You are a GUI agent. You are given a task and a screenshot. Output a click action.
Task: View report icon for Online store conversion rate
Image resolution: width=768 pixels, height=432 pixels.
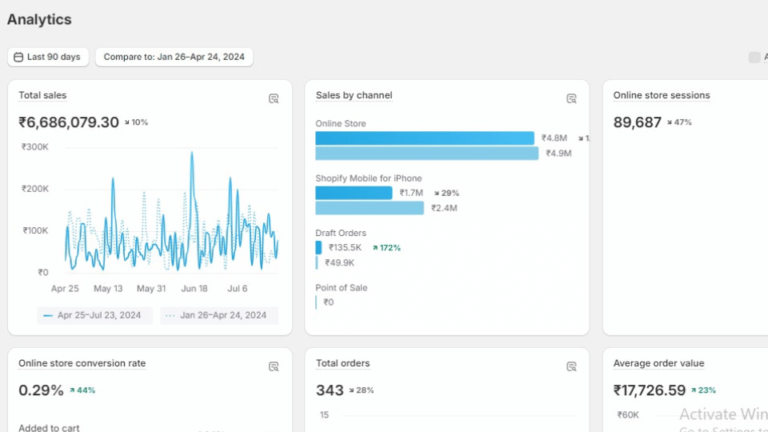tap(273, 366)
